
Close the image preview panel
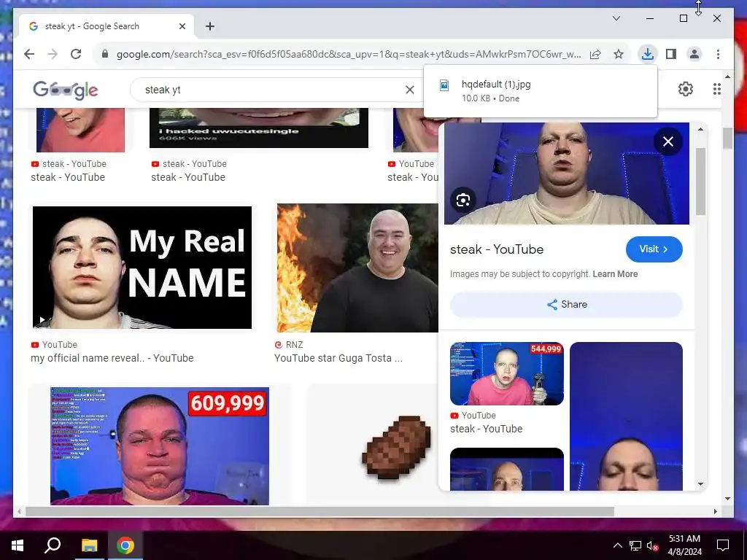pos(668,141)
